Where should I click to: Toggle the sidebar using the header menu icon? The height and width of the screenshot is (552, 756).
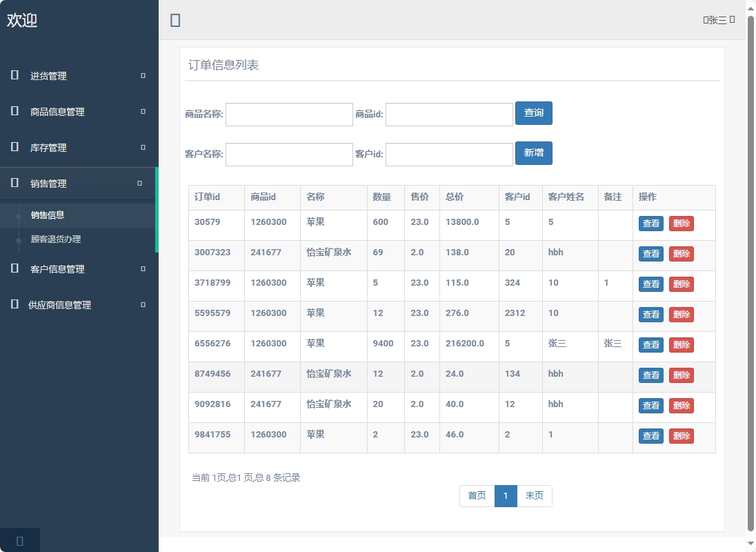pyautogui.click(x=175, y=20)
